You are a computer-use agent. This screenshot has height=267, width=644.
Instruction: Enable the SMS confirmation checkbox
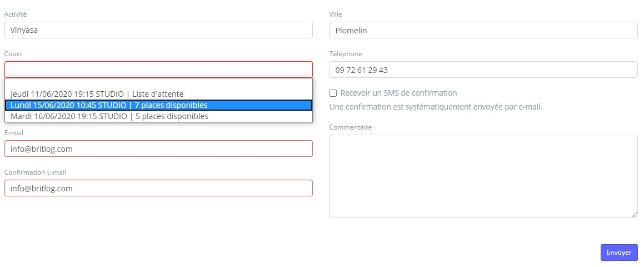[333, 93]
